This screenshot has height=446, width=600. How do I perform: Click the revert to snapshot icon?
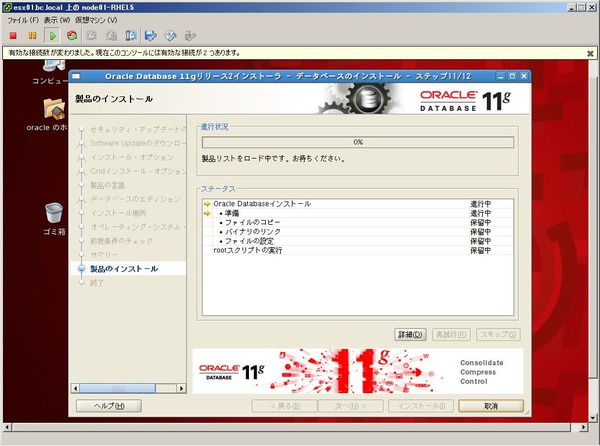111,36
